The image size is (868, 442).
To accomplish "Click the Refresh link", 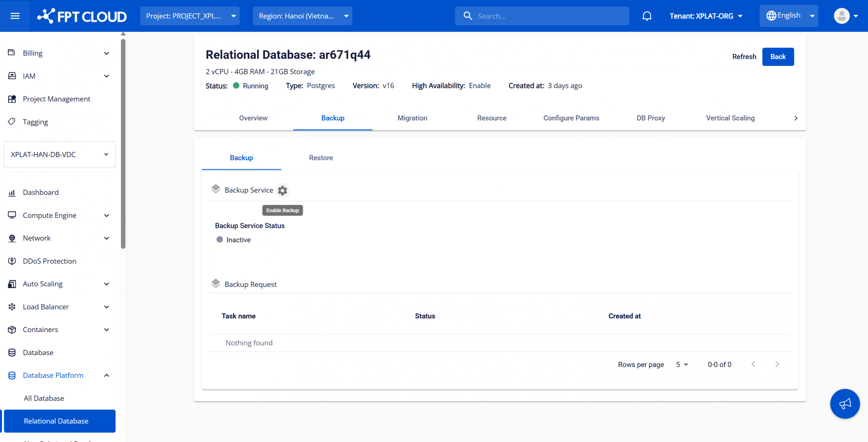I will tap(744, 57).
